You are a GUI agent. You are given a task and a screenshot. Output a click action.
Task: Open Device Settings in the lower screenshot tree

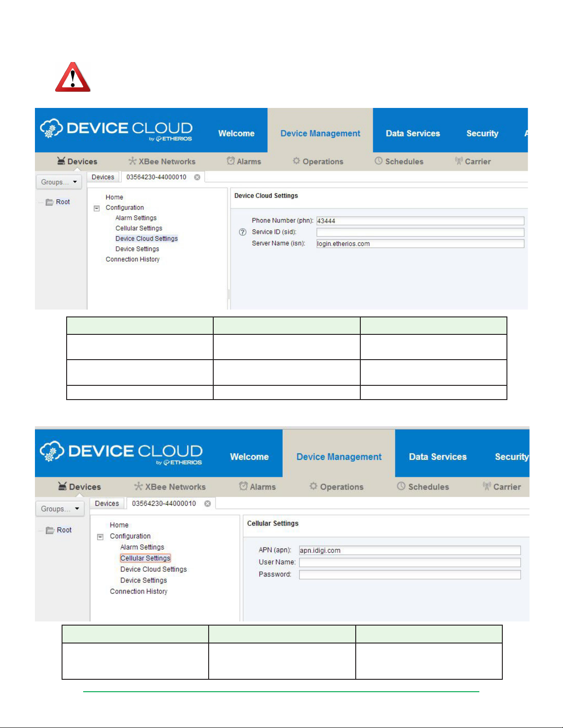(x=144, y=581)
